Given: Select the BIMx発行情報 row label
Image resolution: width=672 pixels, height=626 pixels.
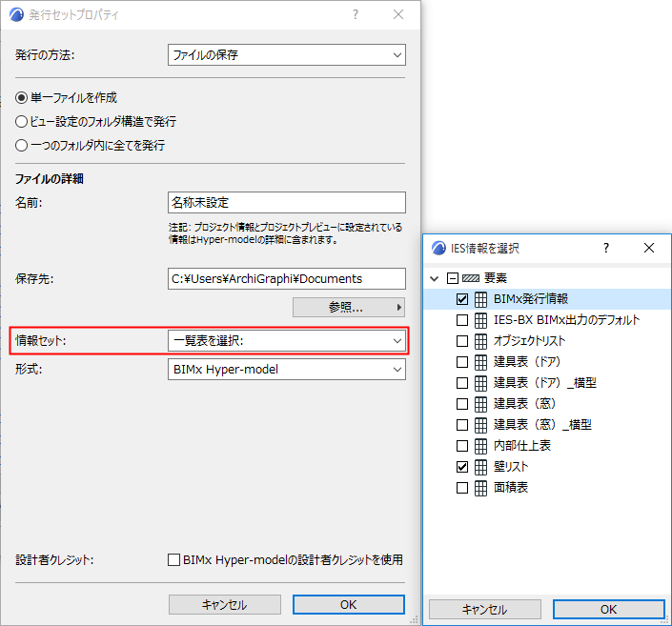Looking at the screenshot, I should click(x=531, y=299).
